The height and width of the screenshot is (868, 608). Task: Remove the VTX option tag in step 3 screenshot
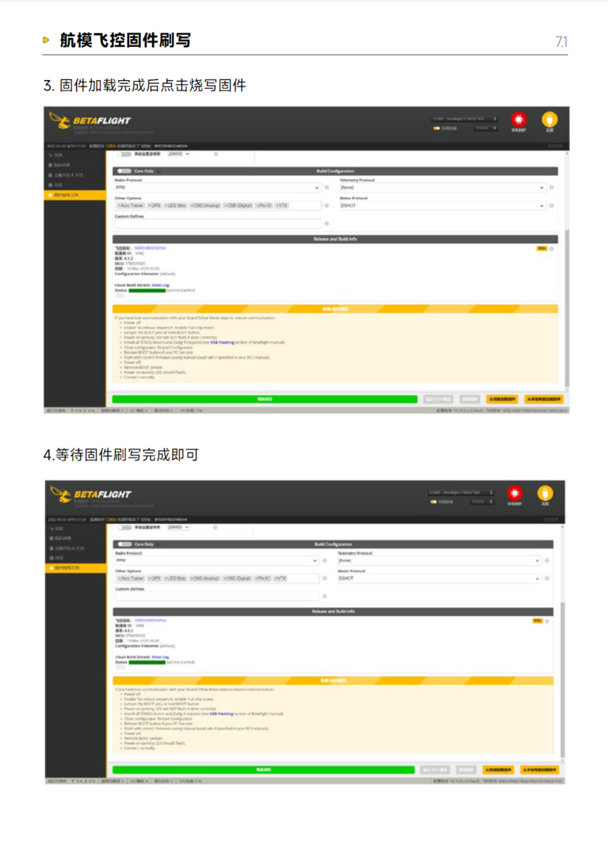point(277,205)
